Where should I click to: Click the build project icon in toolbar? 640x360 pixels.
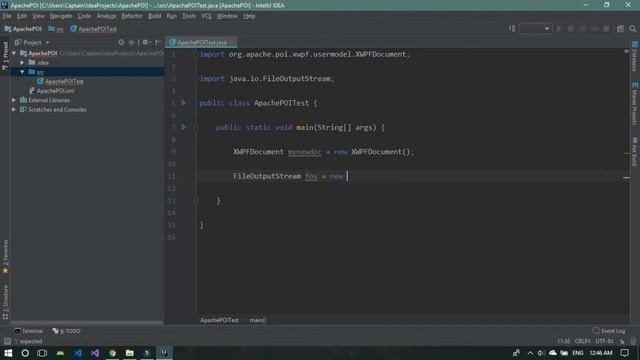[512, 29]
